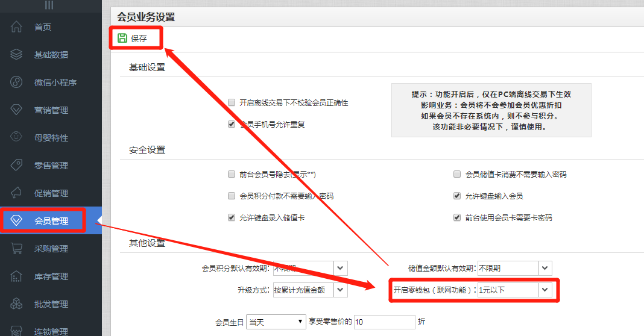The height and width of the screenshot is (336, 644).
Task: Click the diamond icon for 营销管理
Action: point(16,110)
